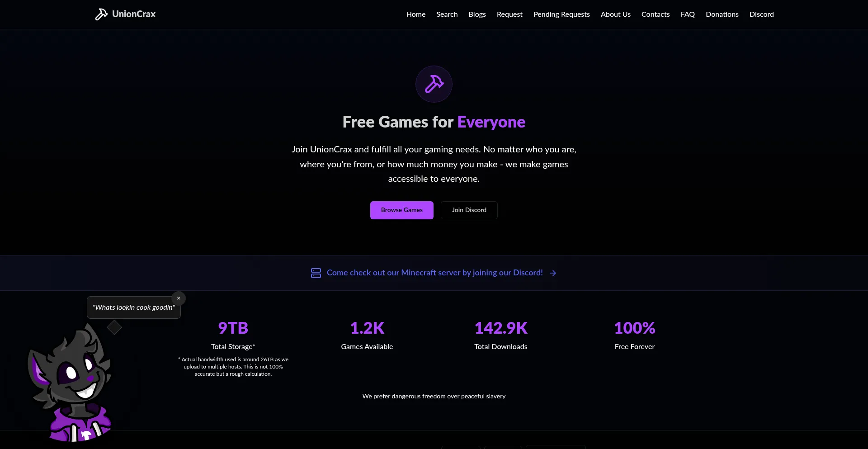Open the Donations page
Image resolution: width=868 pixels, height=449 pixels.
722,14
